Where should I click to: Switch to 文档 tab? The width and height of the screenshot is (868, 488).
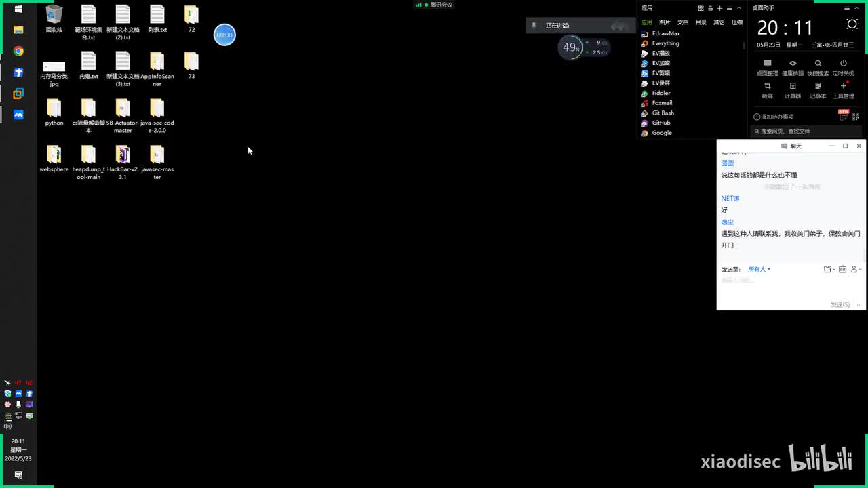point(683,22)
